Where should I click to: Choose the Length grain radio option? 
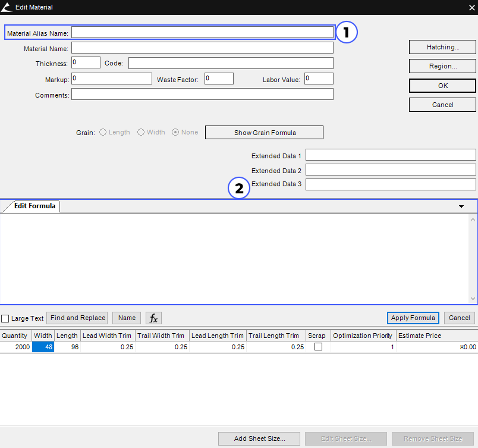click(103, 132)
